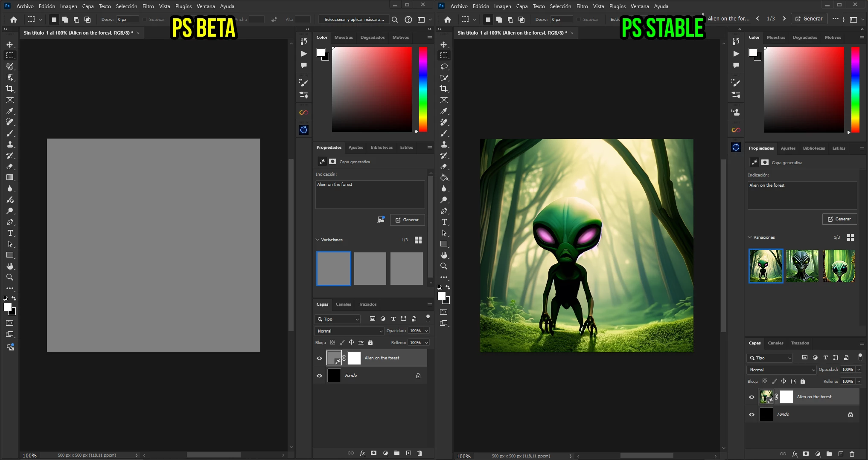Select the Lasso tool in PS Stable toolbar
This screenshot has height=460, width=868.
tap(444, 67)
